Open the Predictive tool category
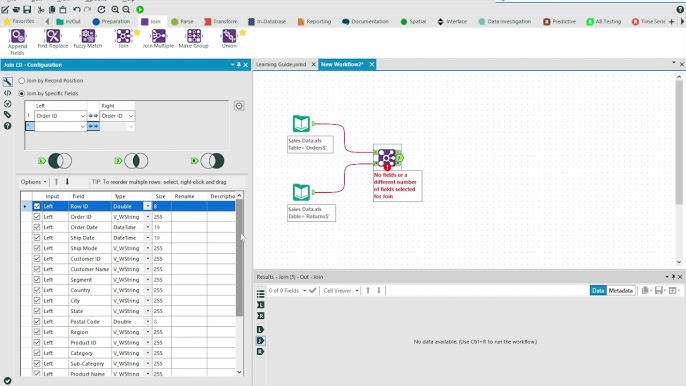686x386 pixels. coord(560,21)
